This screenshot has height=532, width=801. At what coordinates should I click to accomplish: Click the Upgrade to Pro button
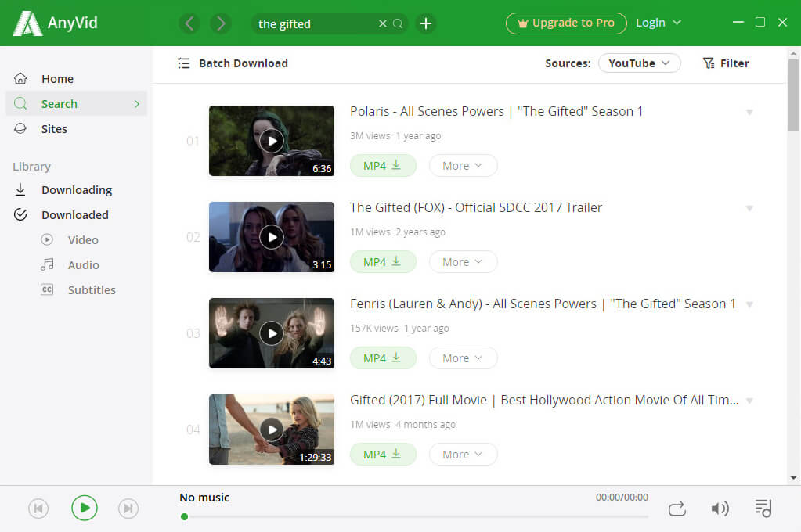566,23
